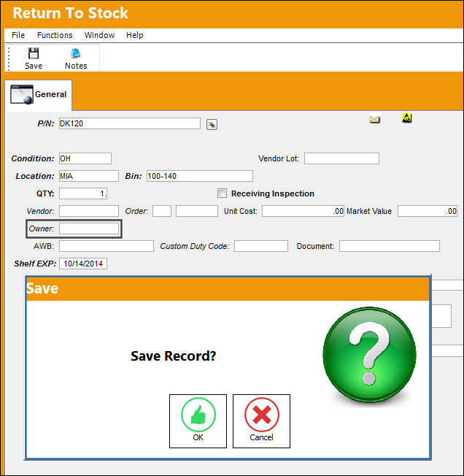Click the Unit Cost field
The width and height of the screenshot is (464, 476).
tap(303, 211)
